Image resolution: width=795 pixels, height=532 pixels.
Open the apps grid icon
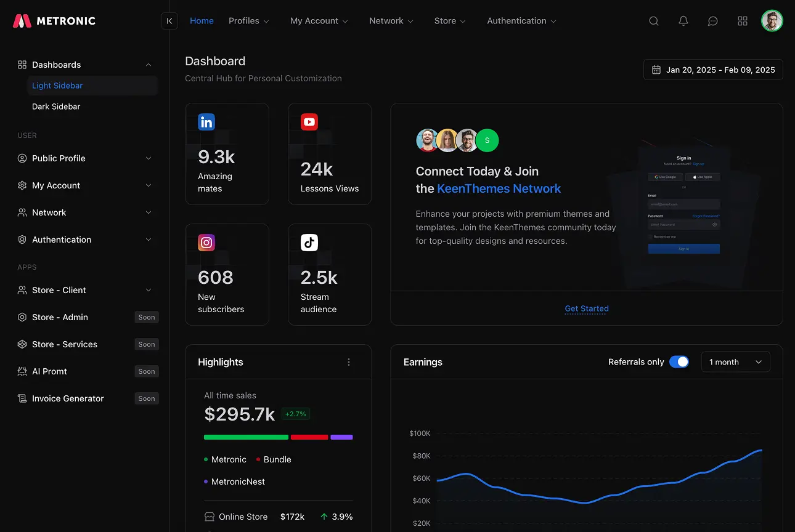click(x=743, y=21)
